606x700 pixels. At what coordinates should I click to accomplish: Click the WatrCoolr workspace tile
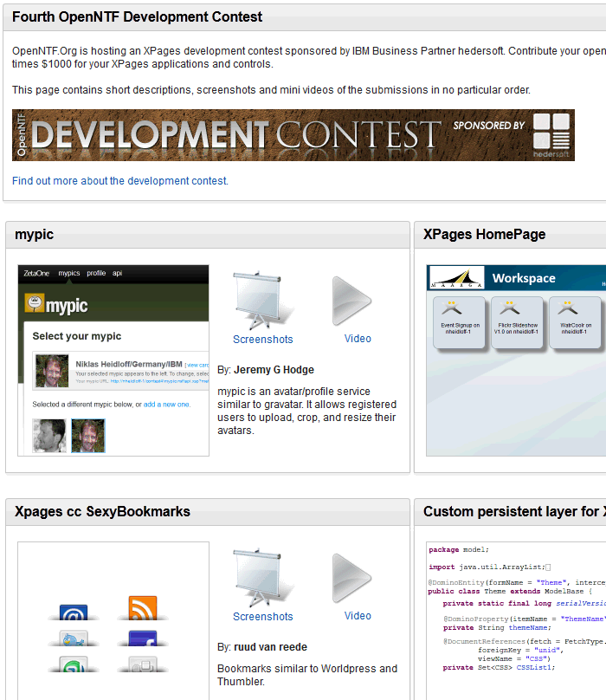pyautogui.click(x=575, y=322)
